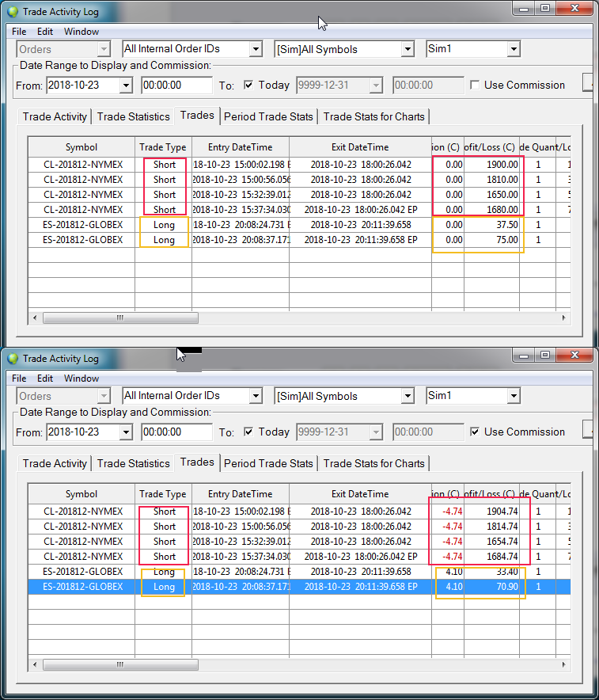The image size is (599, 700).
Task: Expand All Internal Order IDs dropdown in lower window
Action: (256, 396)
